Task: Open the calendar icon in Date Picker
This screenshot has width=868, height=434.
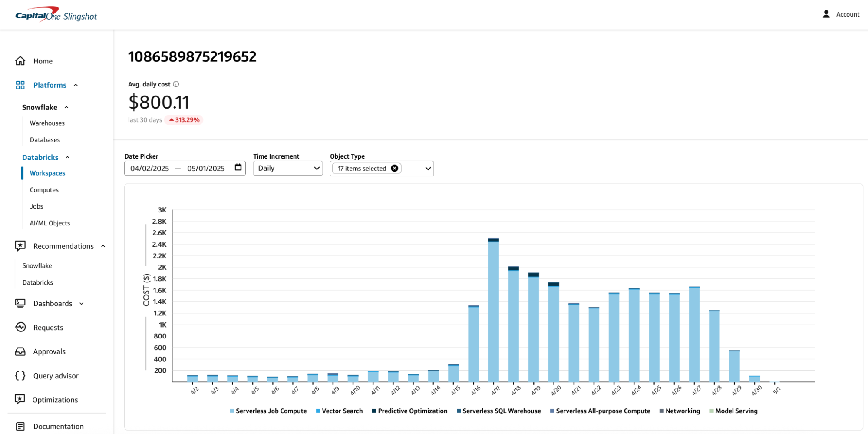Action: click(x=238, y=168)
